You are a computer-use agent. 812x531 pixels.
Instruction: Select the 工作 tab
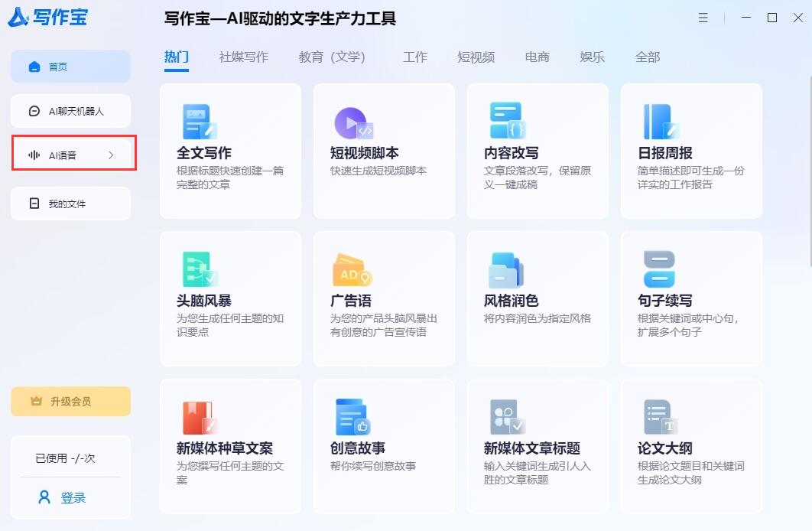[x=415, y=57]
